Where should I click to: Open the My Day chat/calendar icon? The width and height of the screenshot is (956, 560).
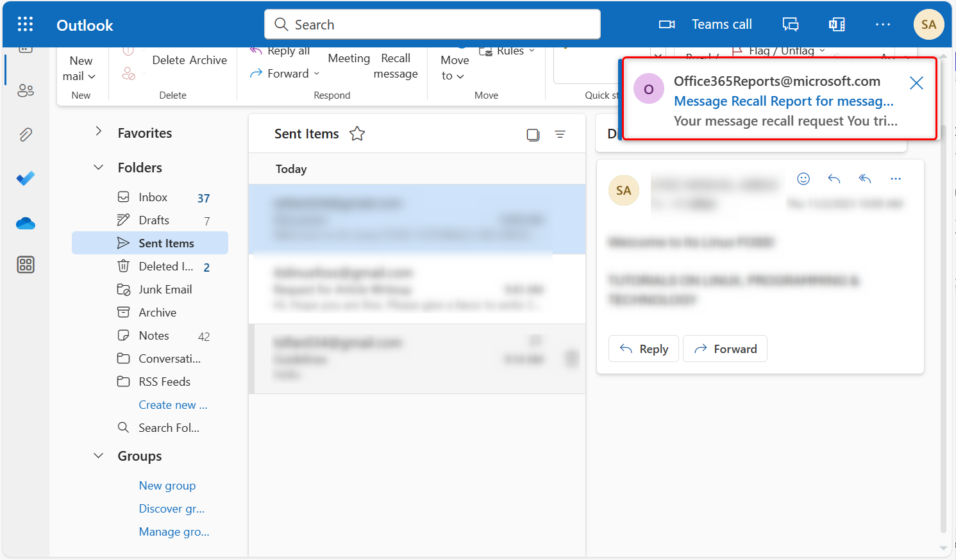tap(791, 24)
